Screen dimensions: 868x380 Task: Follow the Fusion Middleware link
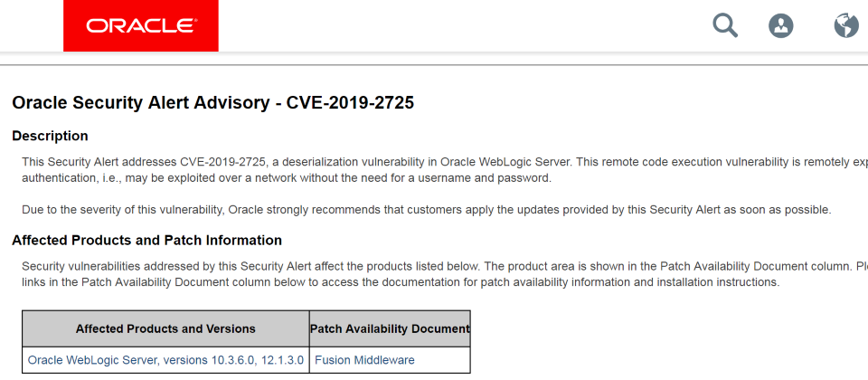(x=364, y=360)
